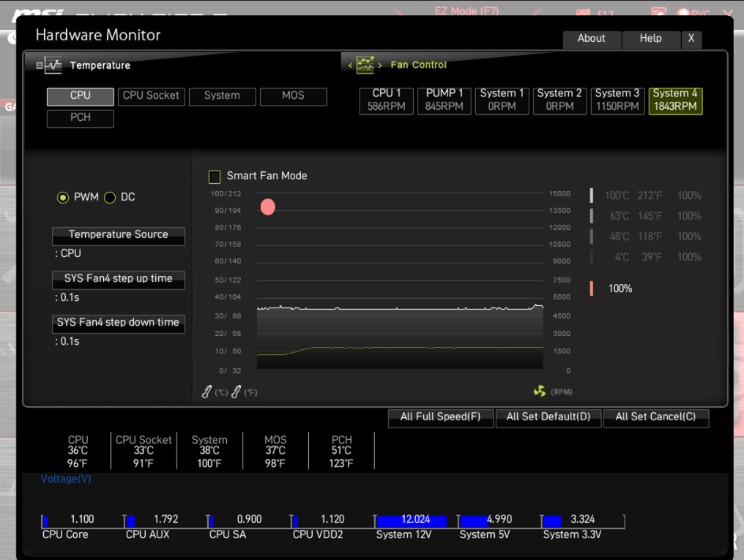The height and width of the screenshot is (560, 744).
Task: Click the Temperature waveform icon
Action: pos(53,65)
